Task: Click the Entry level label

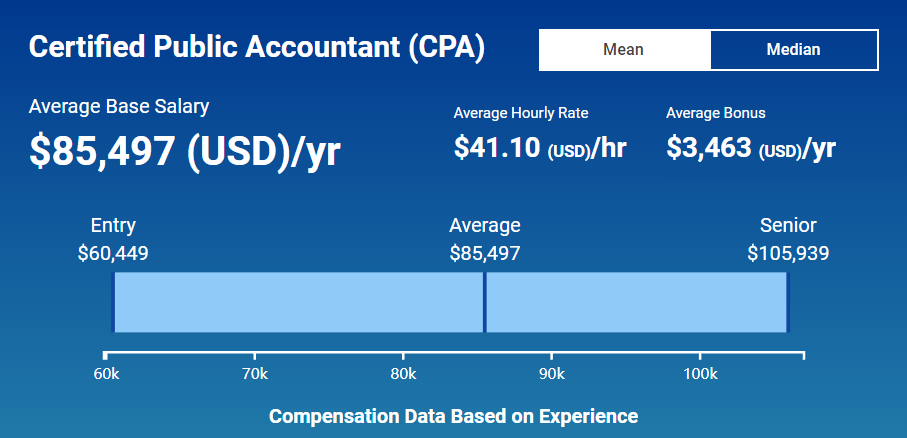Action: point(113,225)
